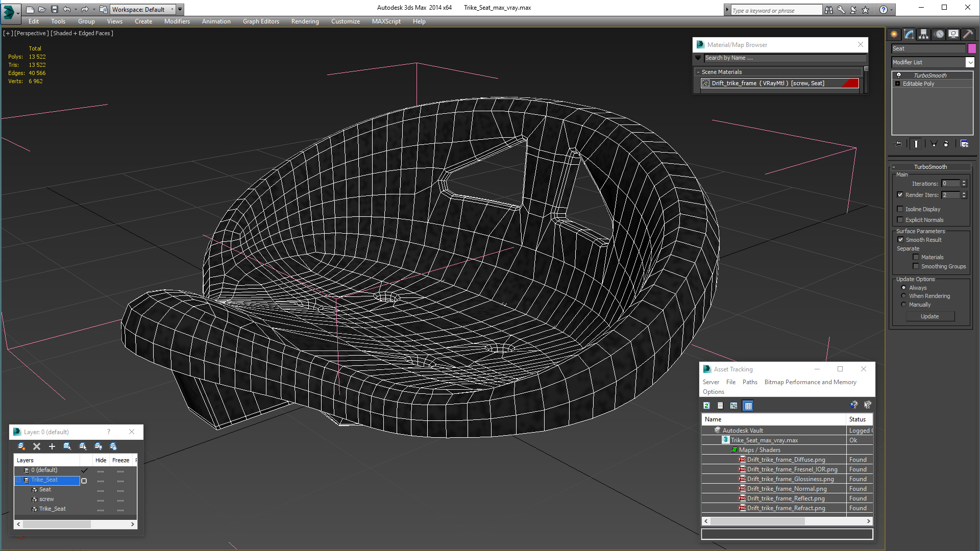Image resolution: width=980 pixels, height=551 pixels.
Task: Select the Always update radio button
Action: pyautogui.click(x=903, y=287)
